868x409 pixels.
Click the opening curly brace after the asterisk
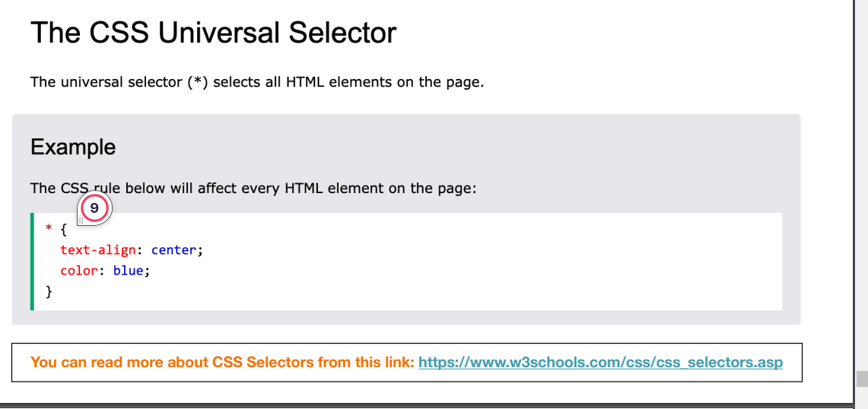click(63, 229)
